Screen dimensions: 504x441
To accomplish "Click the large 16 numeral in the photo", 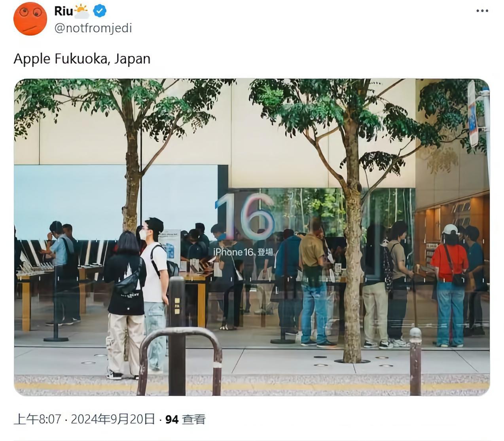I will point(245,217).
